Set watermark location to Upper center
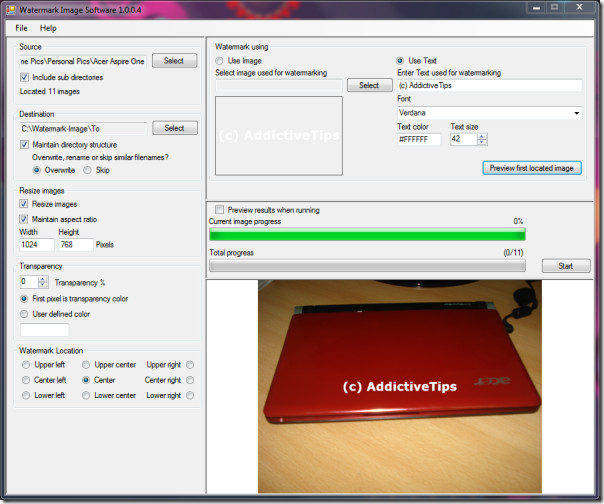The height and width of the screenshot is (504, 604). click(86, 365)
